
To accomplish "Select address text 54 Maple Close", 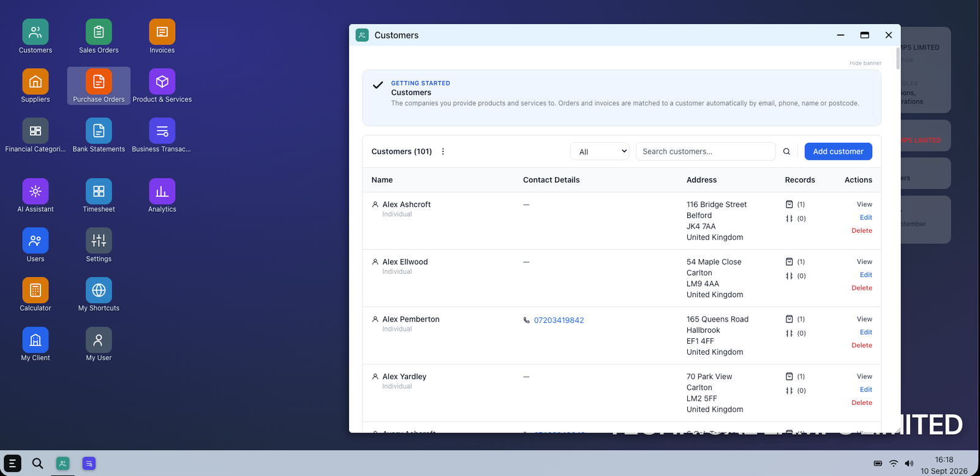I will click(x=714, y=262).
